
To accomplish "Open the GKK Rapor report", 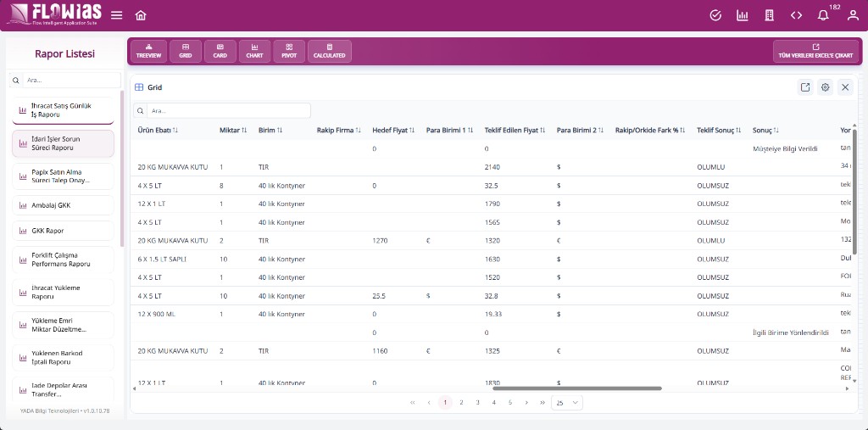I will pos(63,231).
